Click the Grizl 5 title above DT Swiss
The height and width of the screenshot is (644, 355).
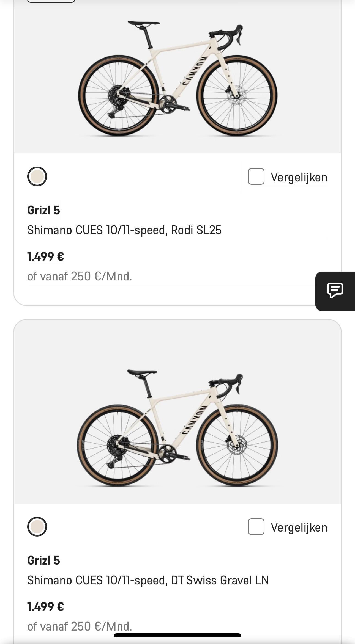pos(43,560)
